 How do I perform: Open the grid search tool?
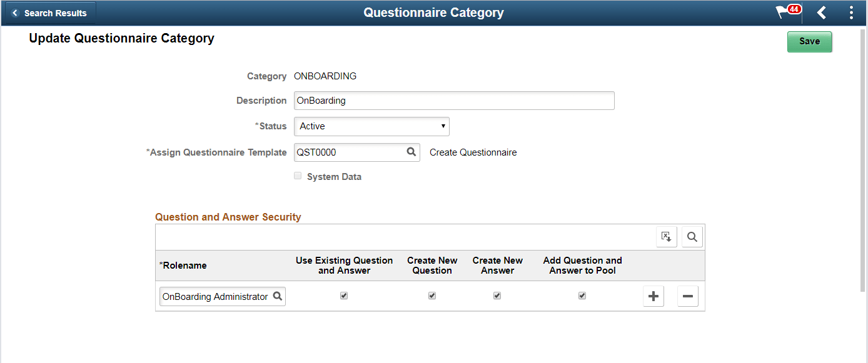click(692, 236)
